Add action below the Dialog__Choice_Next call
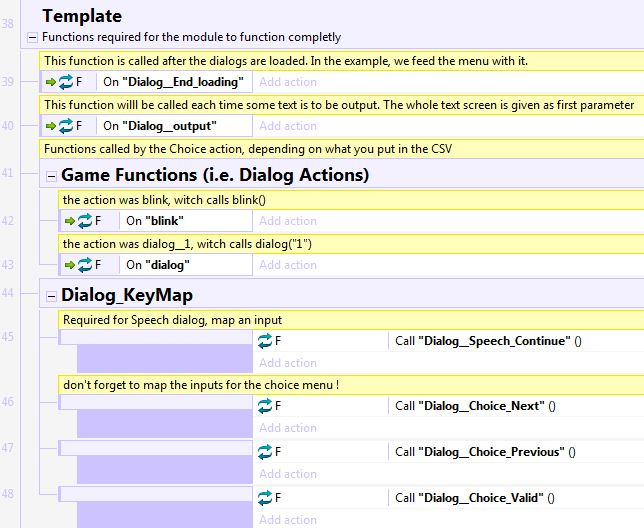644x528 pixels. [288, 428]
